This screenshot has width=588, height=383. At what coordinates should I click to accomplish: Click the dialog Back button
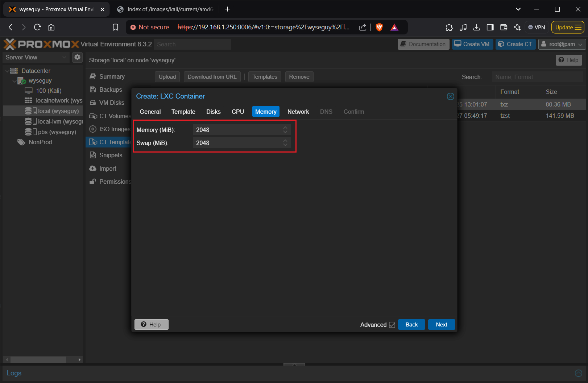411,325
